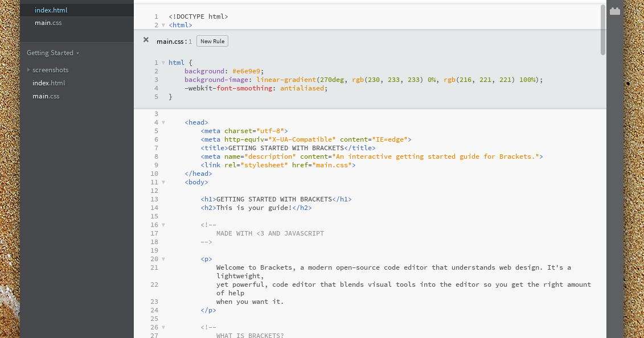Switch to index.html in Working Files
This screenshot has height=338, width=644.
point(50,10)
